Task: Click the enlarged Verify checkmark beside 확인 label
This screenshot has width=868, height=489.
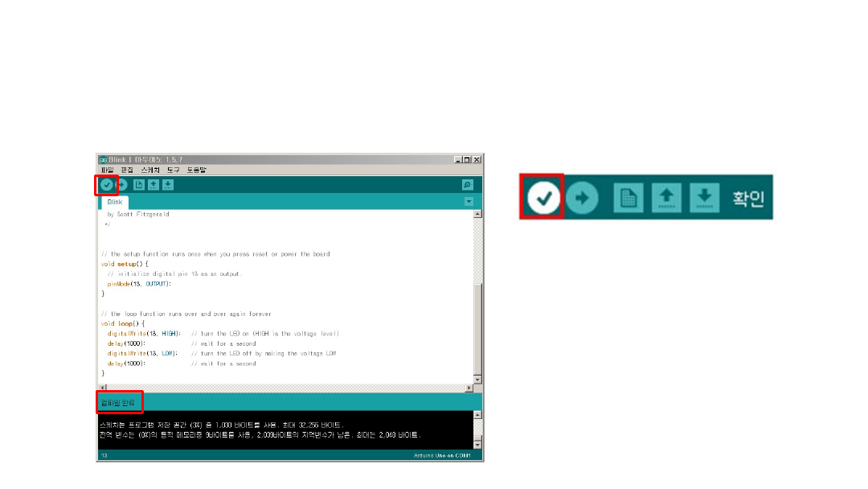Action: pos(542,198)
